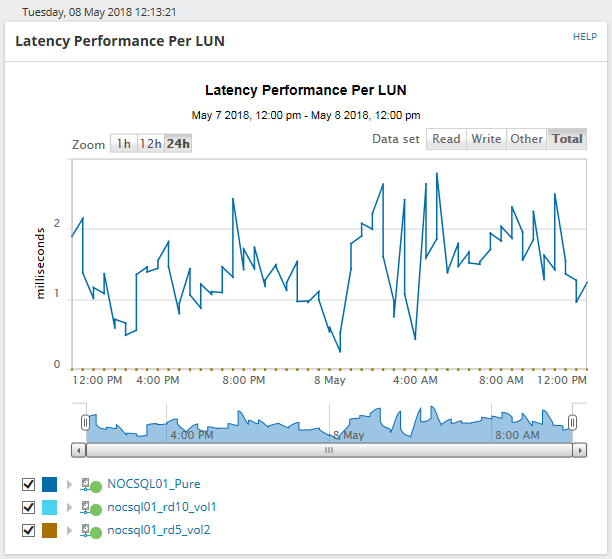Open the NOCSQL01_Pure link
The height and width of the screenshot is (559, 612).
pyautogui.click(x=154, y=484)
